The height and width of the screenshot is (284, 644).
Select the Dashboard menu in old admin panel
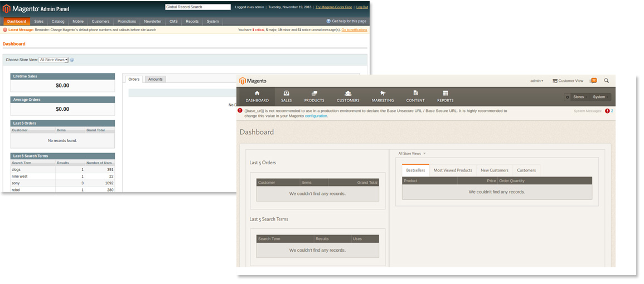click(16, 21)
